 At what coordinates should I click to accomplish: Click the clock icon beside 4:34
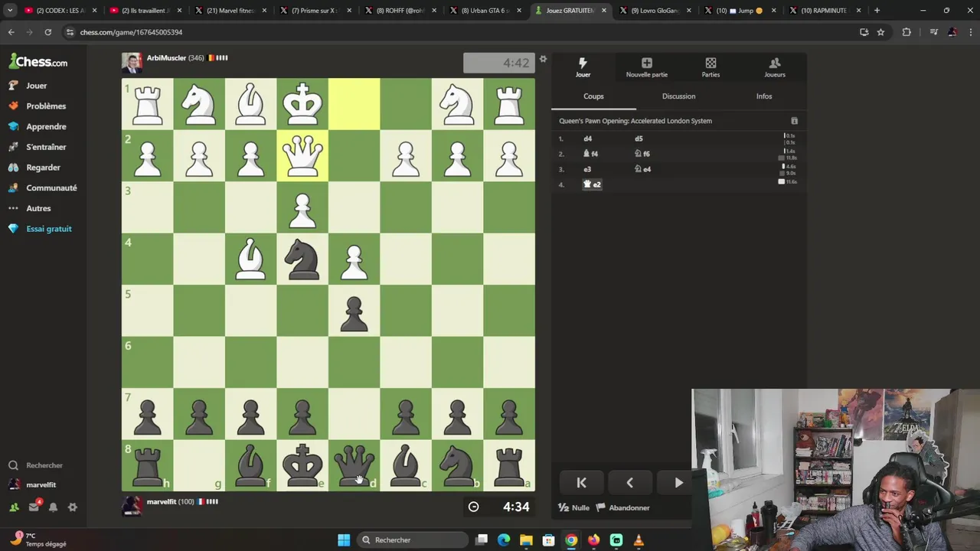pos(473,507)
